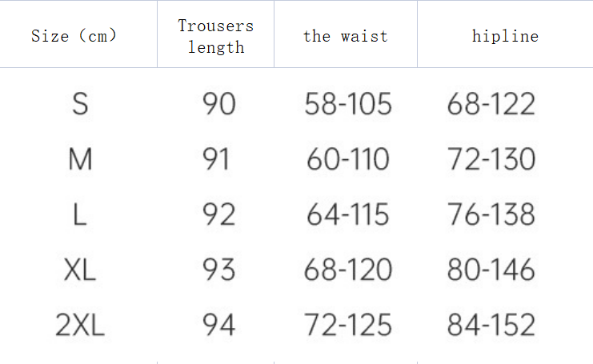Image resolution: width=593 pixels, height=364 pixels.
Task: Click hipline range 80-146
Action: tap(491, 270)
